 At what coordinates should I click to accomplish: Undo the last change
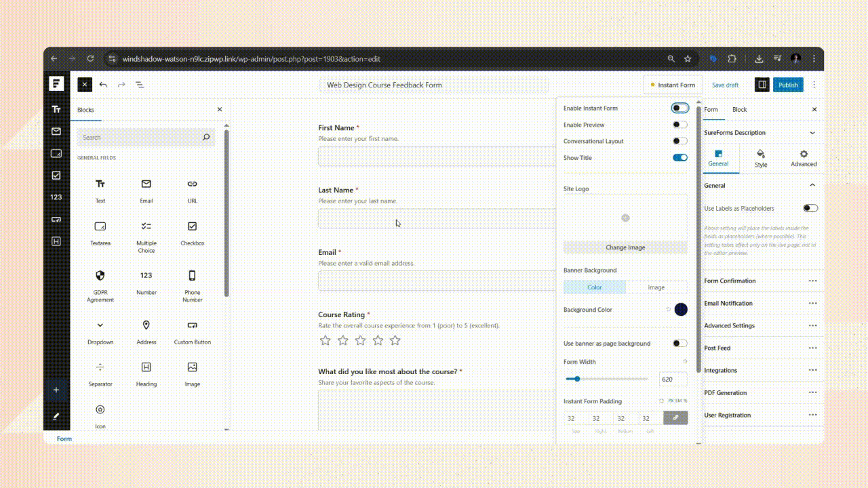click(103, 85)
